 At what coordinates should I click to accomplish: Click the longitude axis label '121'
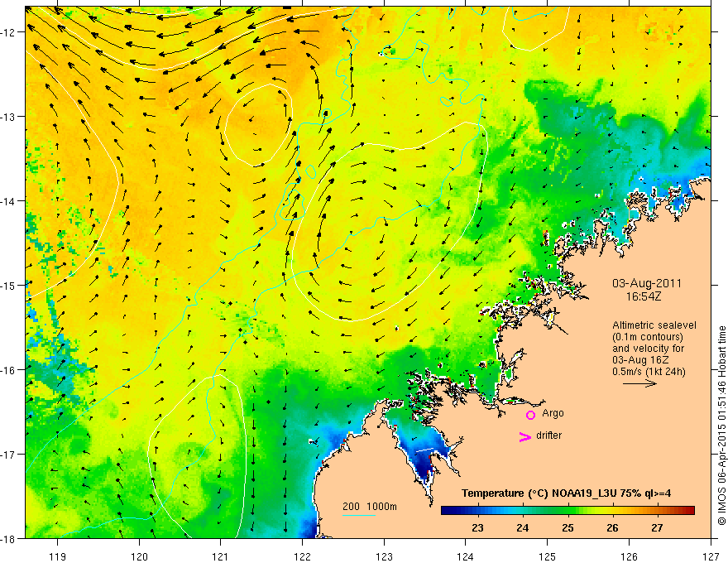(x=221, y=557)
